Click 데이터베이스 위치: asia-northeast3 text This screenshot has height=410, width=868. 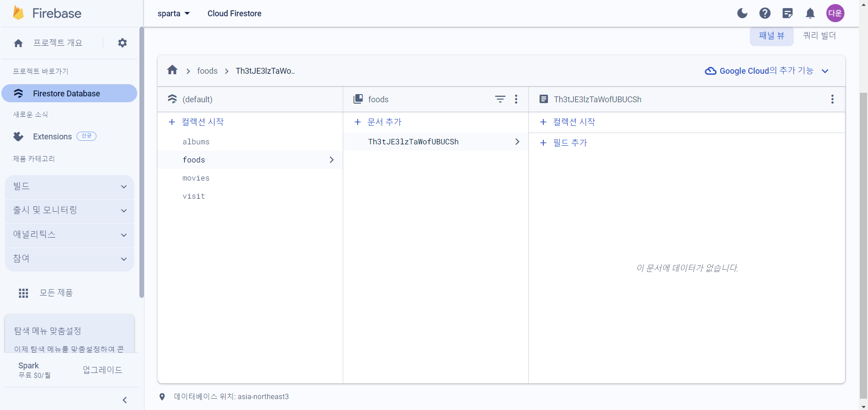231,397
